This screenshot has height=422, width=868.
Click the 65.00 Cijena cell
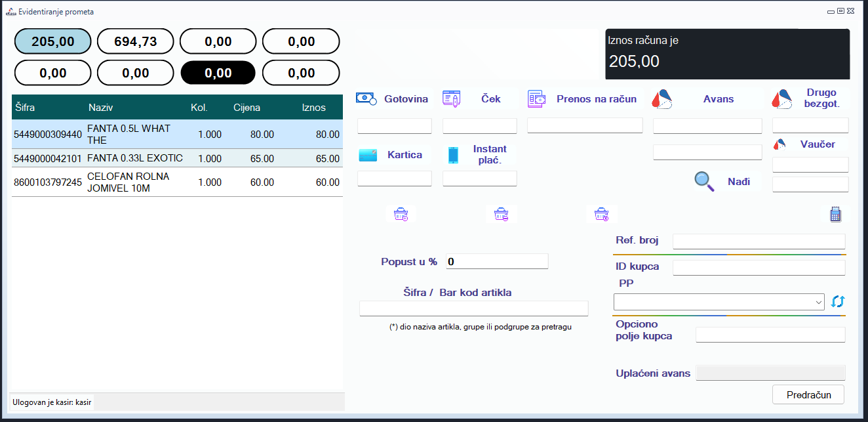point(262,158)
